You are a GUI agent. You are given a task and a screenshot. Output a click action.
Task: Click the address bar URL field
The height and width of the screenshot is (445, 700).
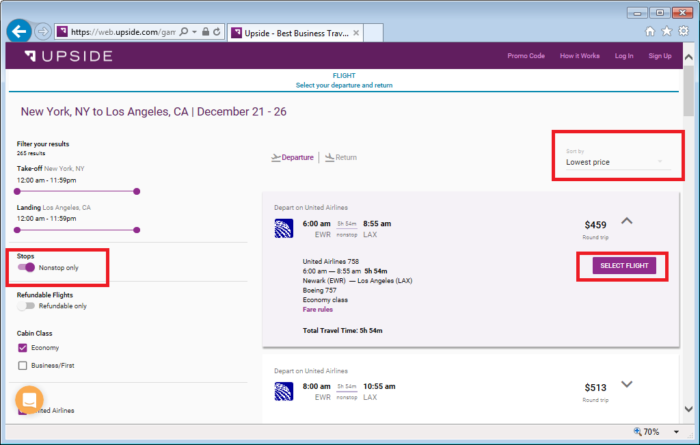coord(123,32)
